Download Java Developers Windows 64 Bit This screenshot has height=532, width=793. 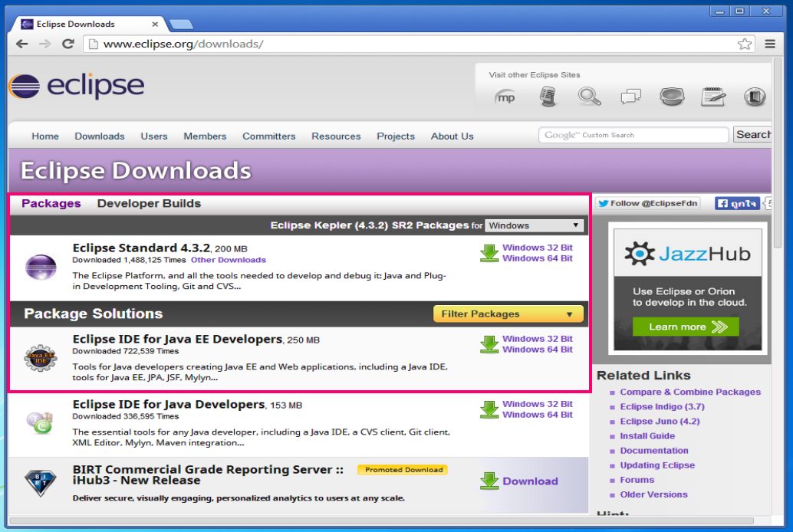point(537,414)
